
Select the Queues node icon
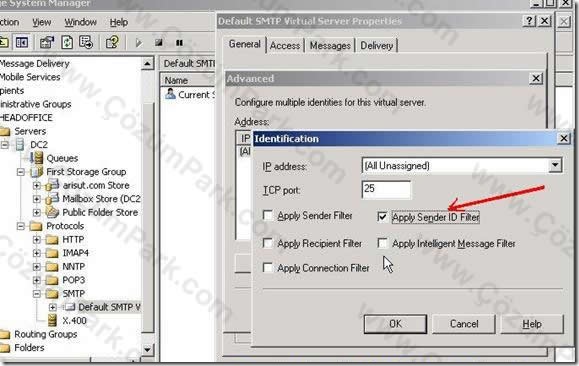[x=37, y=158]
